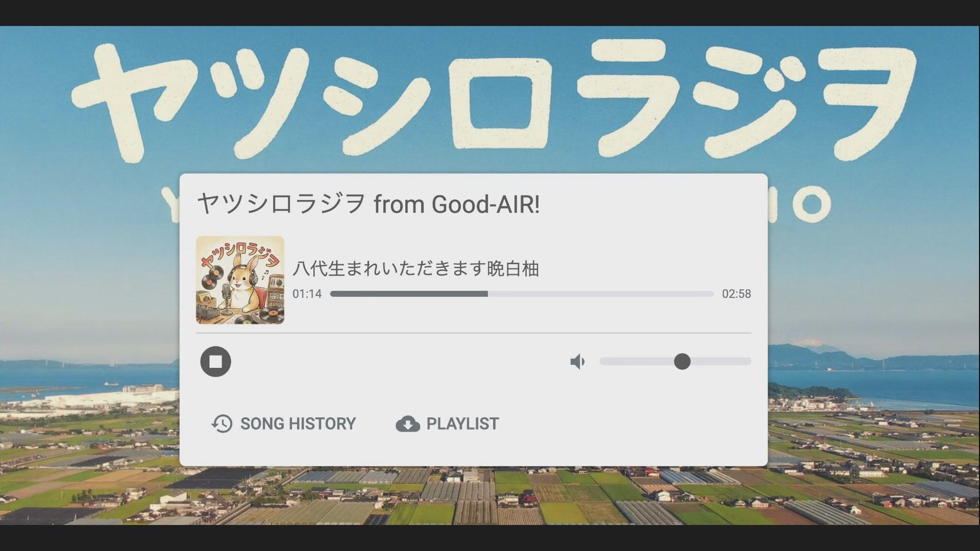Click the unfilled part of song progress bar
Viewport: 980px width, 551px height.
click(600, 294)
